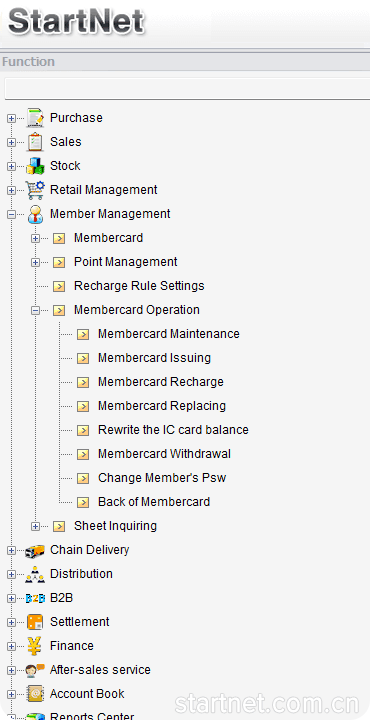Select Membercard Withdrawal entry
This screenshot has width=370, height=720.
point(164,454)
